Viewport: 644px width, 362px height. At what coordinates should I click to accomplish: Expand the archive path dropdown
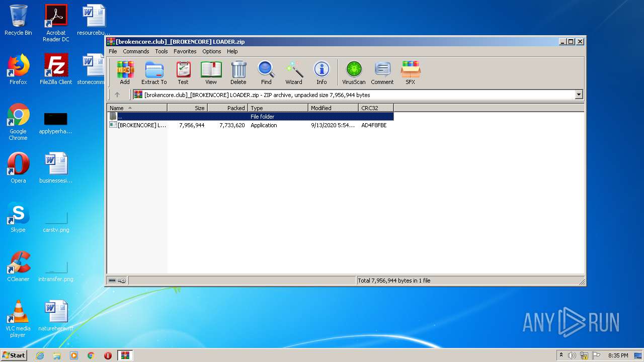click(579, 95)
